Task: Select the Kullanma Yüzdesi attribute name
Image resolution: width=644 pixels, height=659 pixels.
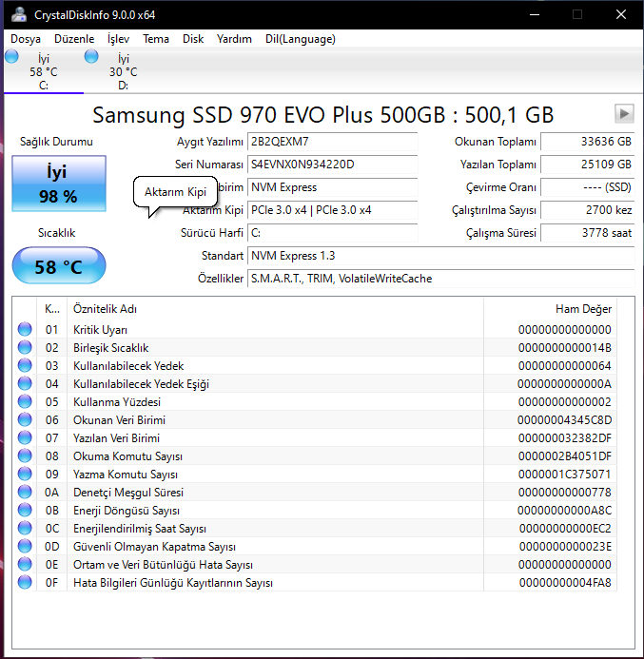Action: (117, 402)
